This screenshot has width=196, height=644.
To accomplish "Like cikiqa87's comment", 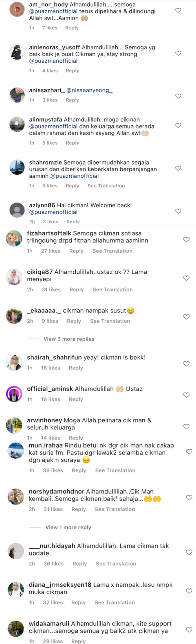I will coord(187,278).
